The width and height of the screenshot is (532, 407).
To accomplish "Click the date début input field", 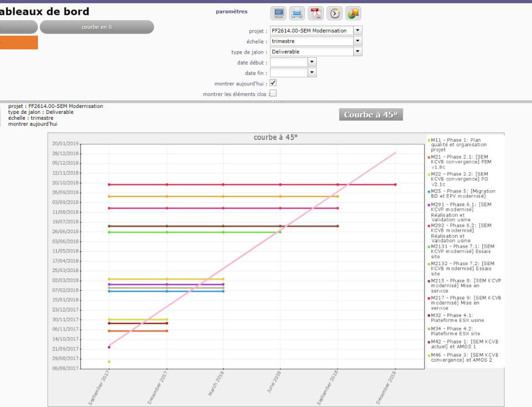I will click(x=289, y=62).
